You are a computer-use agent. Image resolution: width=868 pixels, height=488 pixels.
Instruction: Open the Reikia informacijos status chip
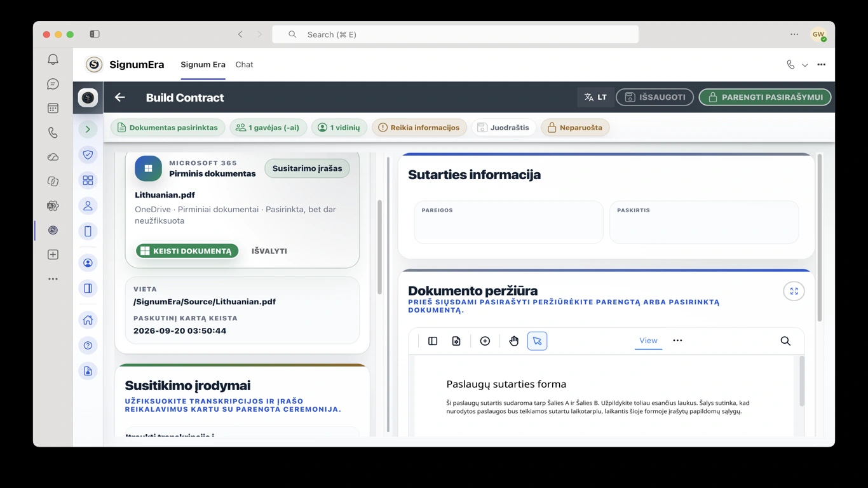click(x=419, y=128)
